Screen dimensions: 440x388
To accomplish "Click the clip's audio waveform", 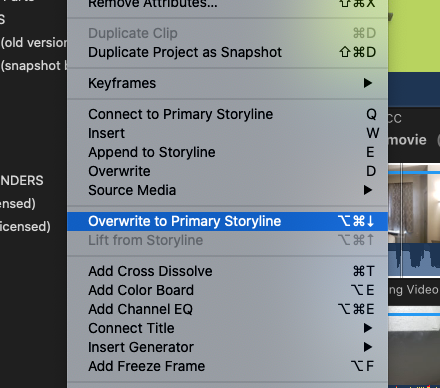I will (414, 260).
